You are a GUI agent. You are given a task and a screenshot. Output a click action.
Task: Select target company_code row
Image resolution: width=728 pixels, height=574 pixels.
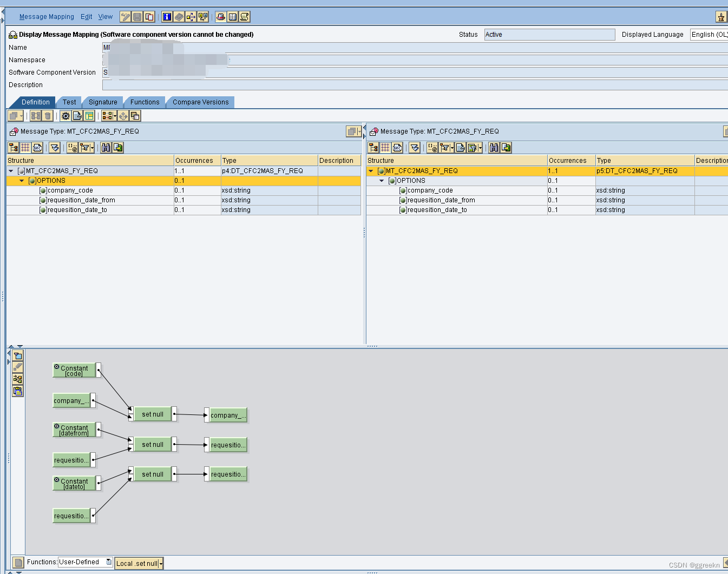(547, 190)
